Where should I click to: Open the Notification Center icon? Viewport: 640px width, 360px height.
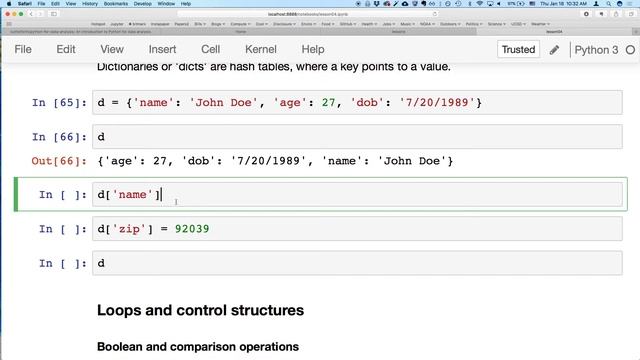click(631, 4)
